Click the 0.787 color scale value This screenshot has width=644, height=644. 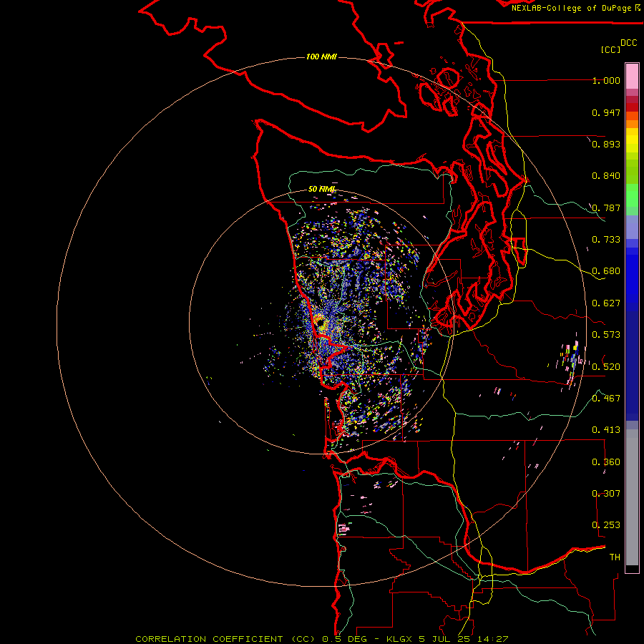[606, 208]
